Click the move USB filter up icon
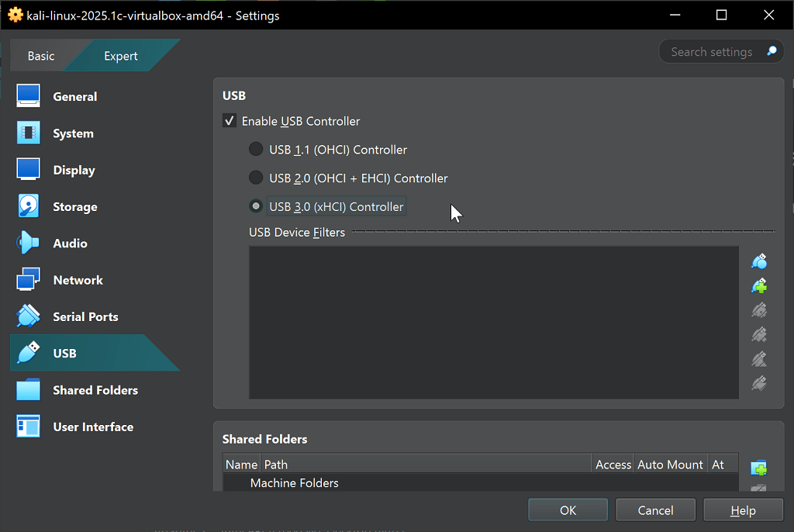 [759, 359]
